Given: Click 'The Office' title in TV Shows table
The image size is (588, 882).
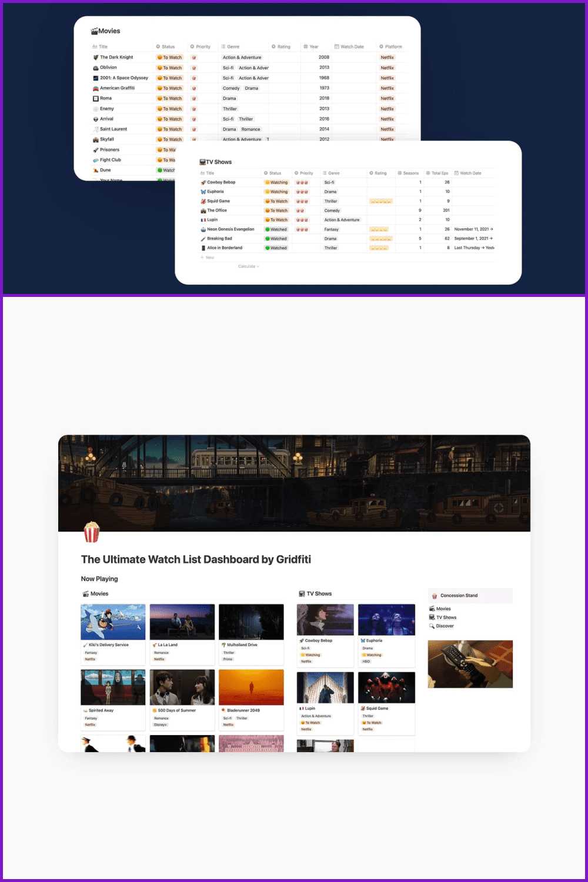Looking at the screenshot, I should (217, 211).
